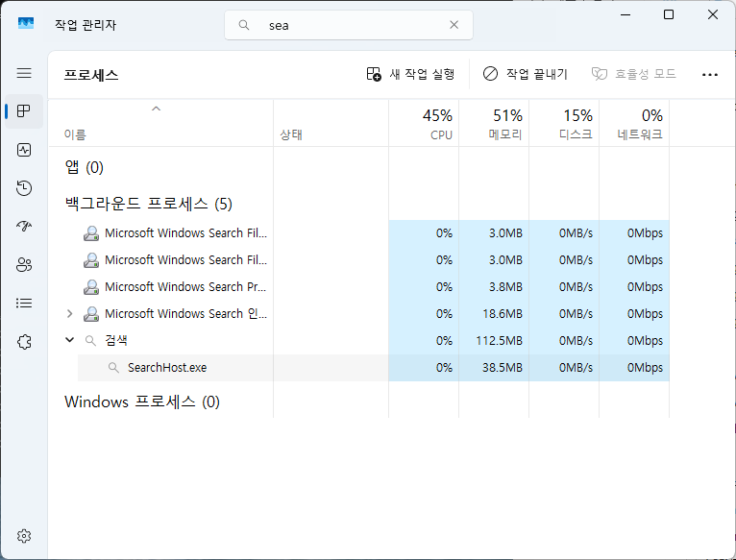Click icon of Microsoft Windows Search Pr... process
The width and height of the screenshot is (736, 560).
pyautogui.click(x=91, y=287)
